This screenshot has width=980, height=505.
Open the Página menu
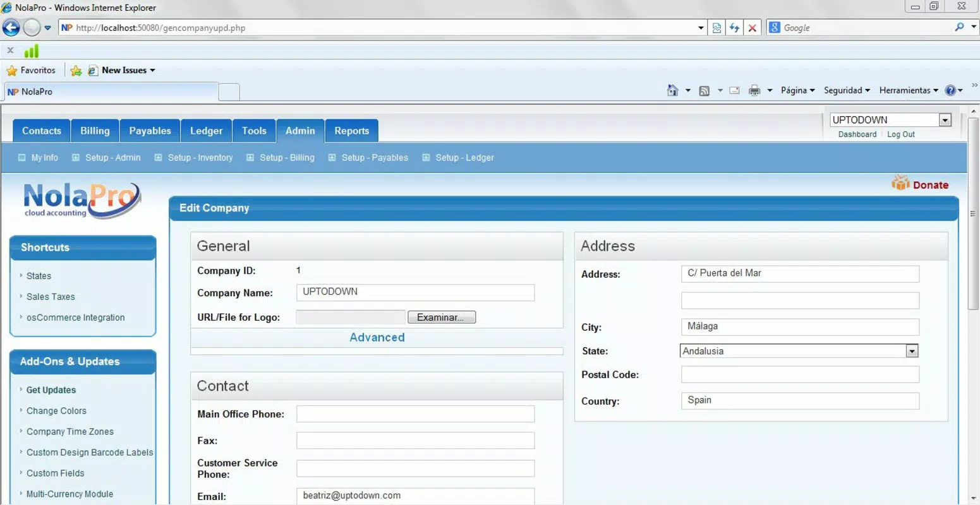coord(797,90)
